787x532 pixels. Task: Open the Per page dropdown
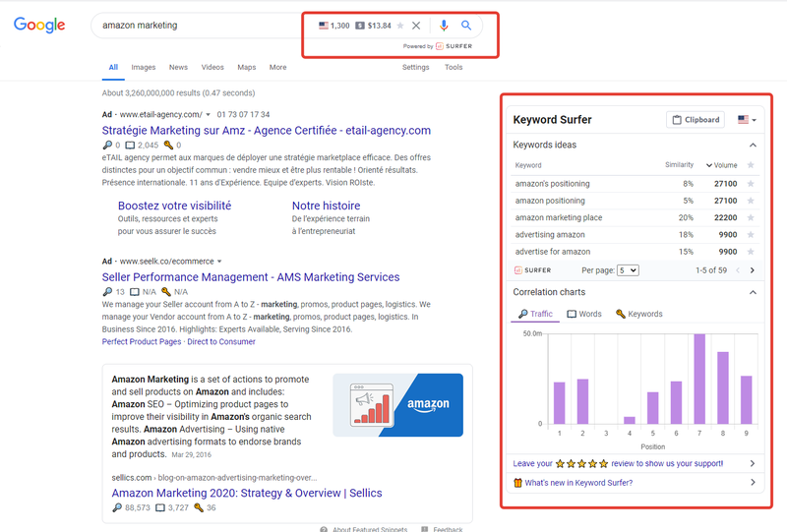pos(628,270)
